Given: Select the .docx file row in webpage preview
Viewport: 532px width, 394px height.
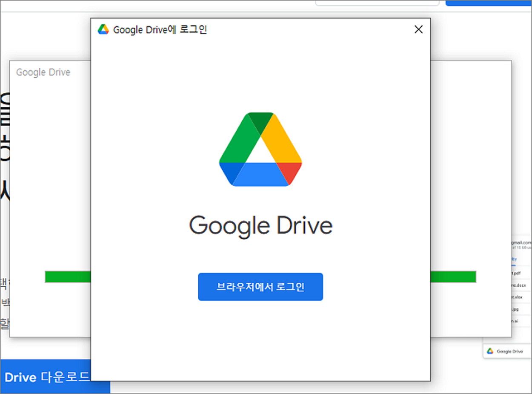Looking at the screenshot, I should [x=521, y=285].
